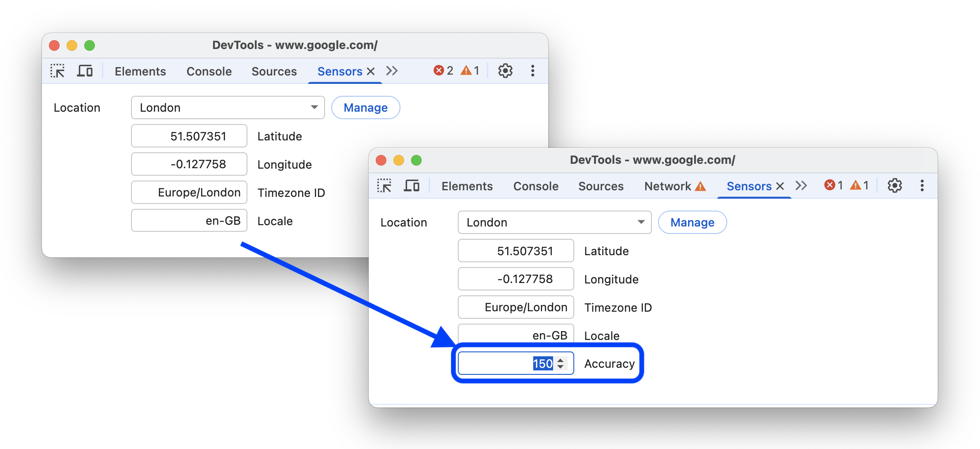
Task: Click the Network tab warning icon
Action: coord(701,186)
